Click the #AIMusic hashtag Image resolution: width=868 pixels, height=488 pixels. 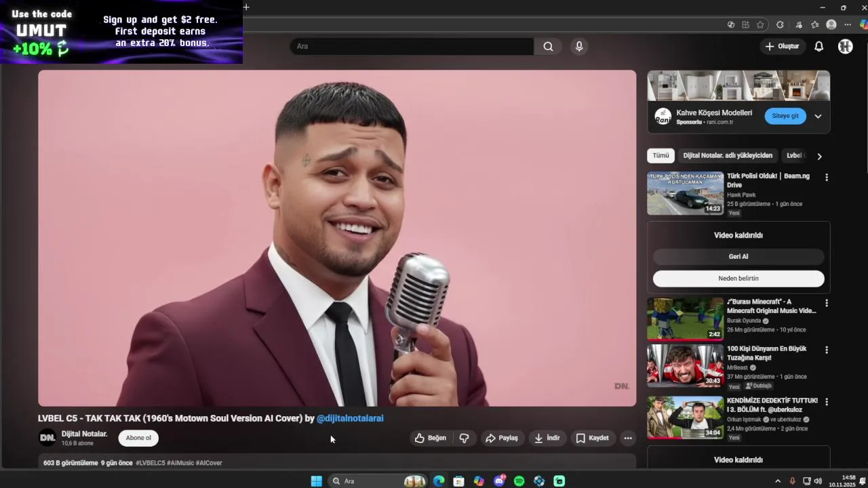[180, 463]
